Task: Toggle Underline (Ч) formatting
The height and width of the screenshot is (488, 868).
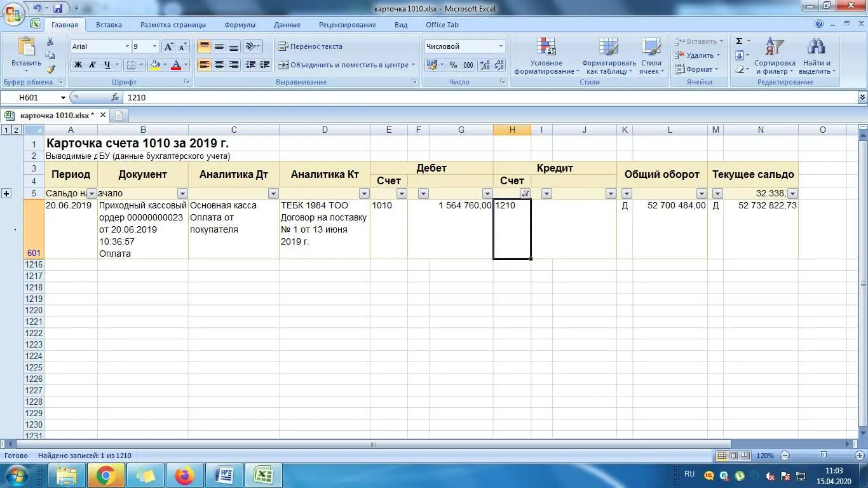Action: [x=107, y=65]
